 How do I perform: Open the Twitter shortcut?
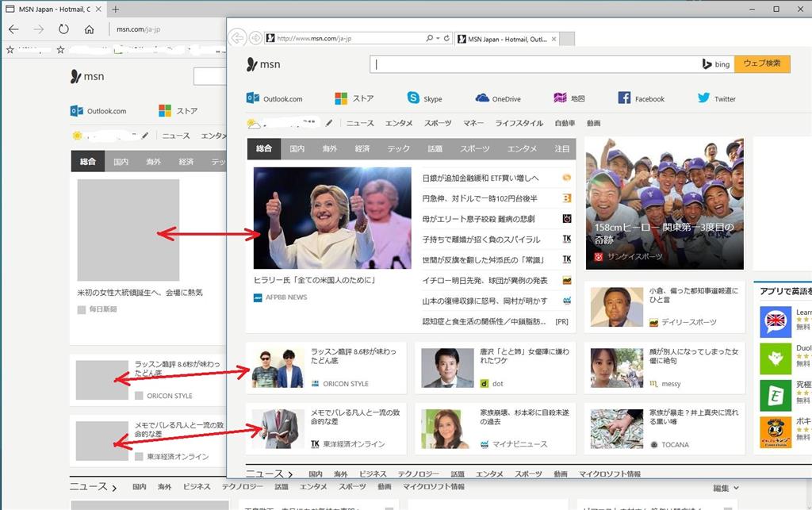(x=717, y=98)
